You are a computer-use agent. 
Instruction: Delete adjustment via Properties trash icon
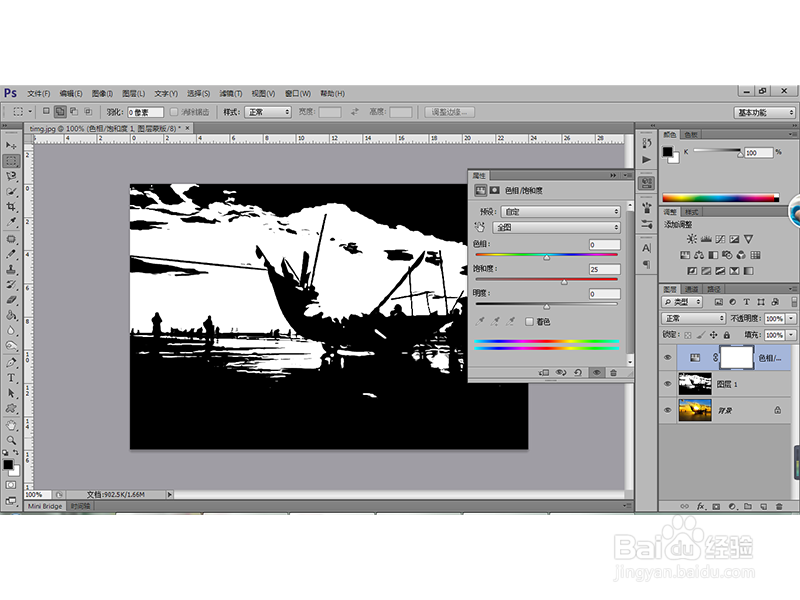click(x=613, y=373)
